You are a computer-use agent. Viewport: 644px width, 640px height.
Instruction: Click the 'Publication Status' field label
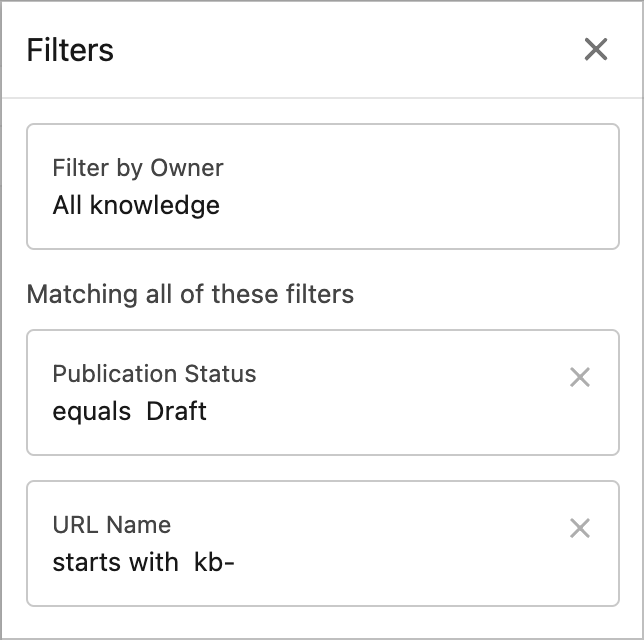pyautogui.click(x=154, y=374)
